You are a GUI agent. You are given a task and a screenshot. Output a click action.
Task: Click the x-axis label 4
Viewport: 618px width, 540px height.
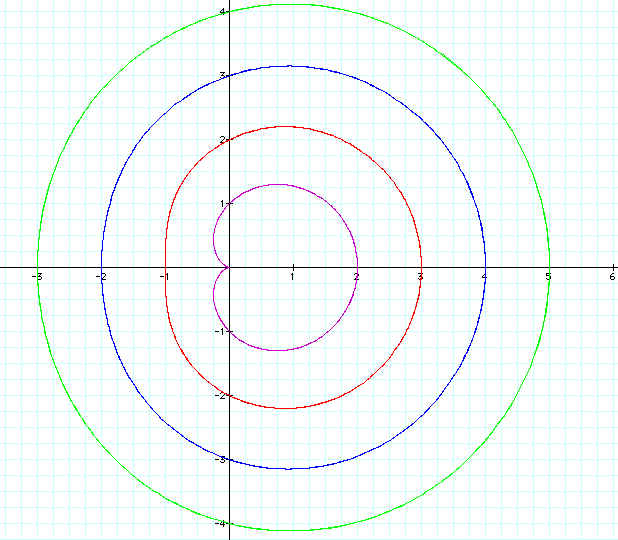tap(484, 276)
